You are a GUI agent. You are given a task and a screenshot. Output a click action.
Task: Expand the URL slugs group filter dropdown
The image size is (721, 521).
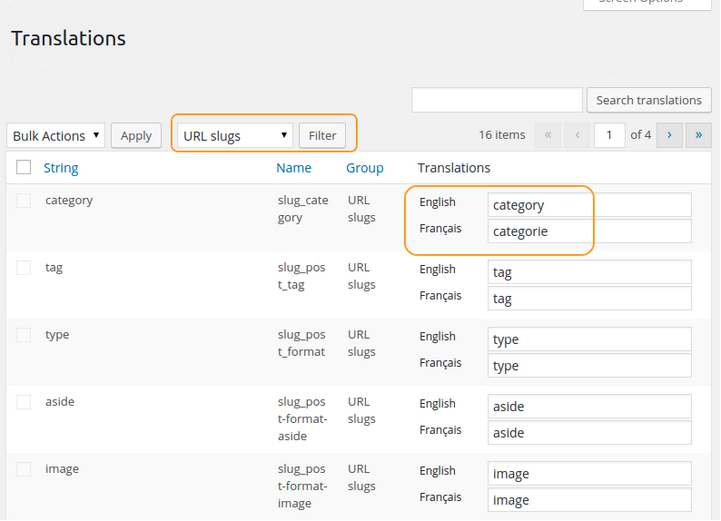(x=235, y=136)
